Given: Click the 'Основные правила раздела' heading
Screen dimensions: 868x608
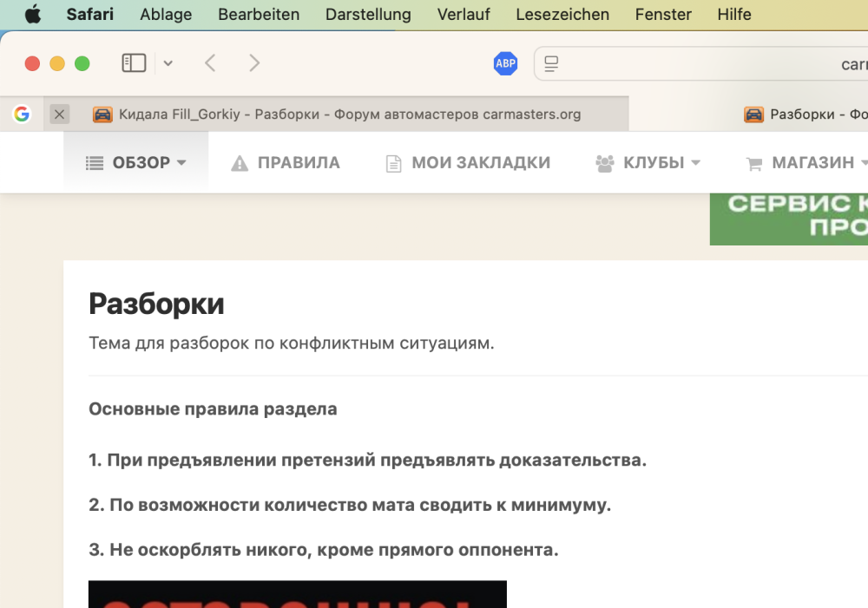Looking at the screenshot, I should pyautogui.click(x=213, y=409).
